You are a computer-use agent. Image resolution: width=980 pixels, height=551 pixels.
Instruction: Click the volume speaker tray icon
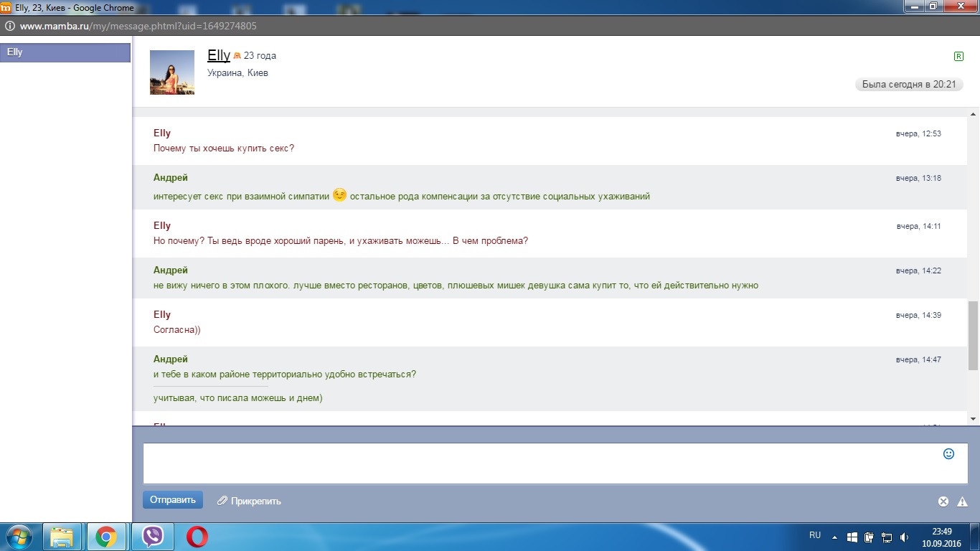tap(905, 537)
